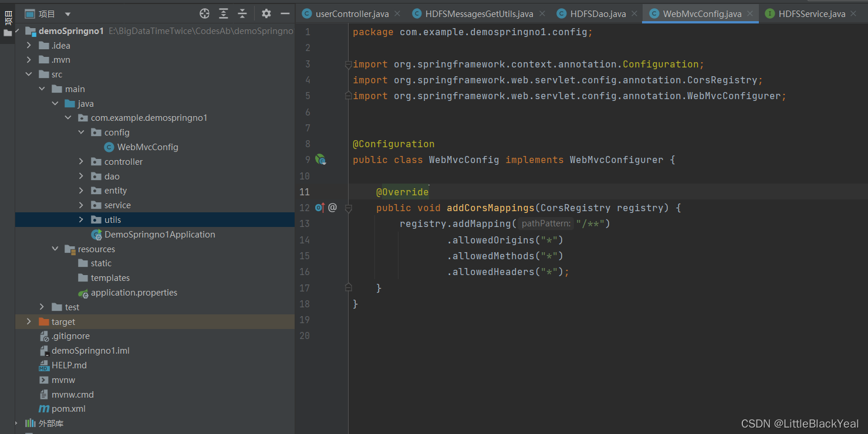Fold the addCorsMappings method at line 12
Viewport: 868px width, 434px height.
click(x=348, y=208)
